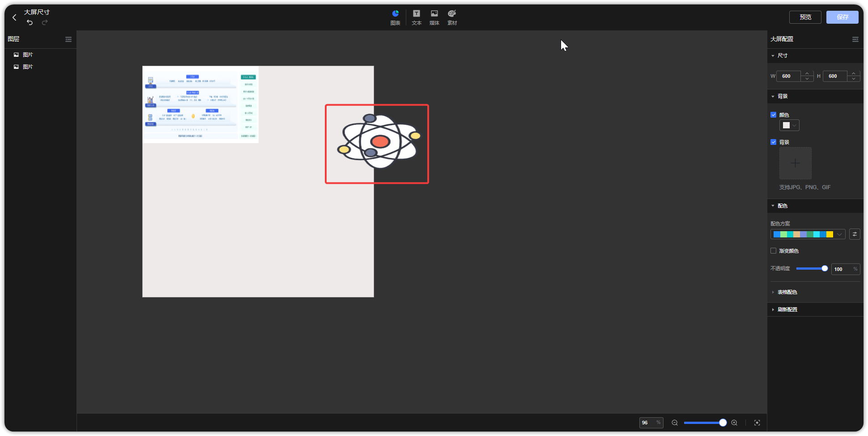Open the 配色方案 color scheme dropdown
868x436 pixels.
(808, 234)
